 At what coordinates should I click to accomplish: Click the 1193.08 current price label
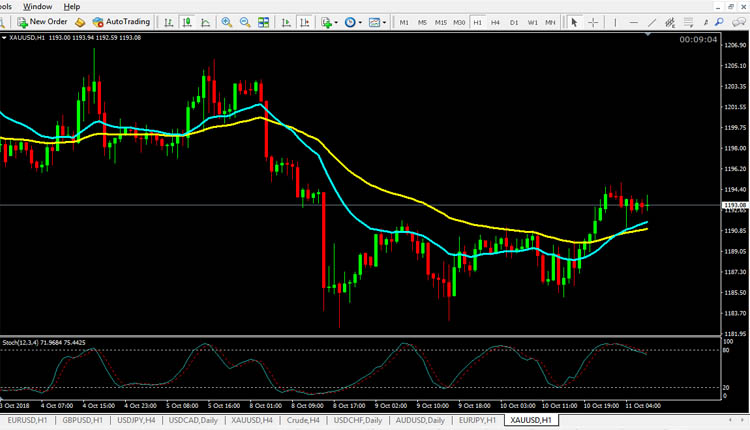tap(735, 205)
